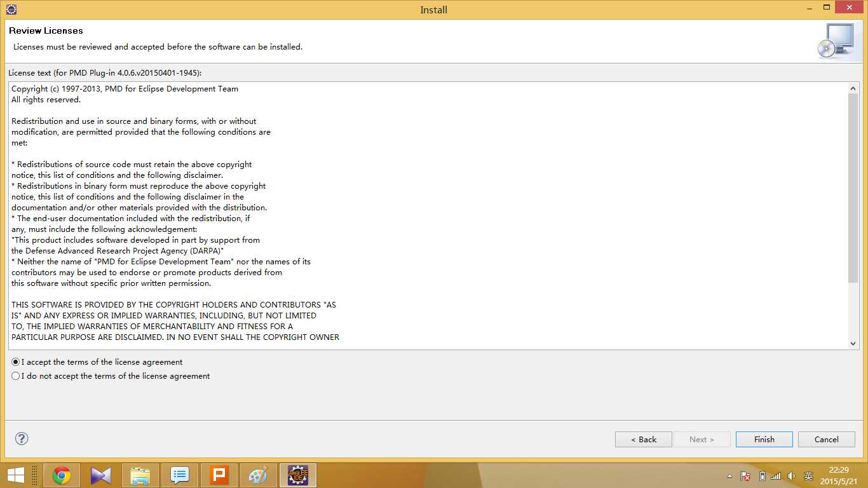Open the orange P presentation app on taskbar

(x=219, y=475)
